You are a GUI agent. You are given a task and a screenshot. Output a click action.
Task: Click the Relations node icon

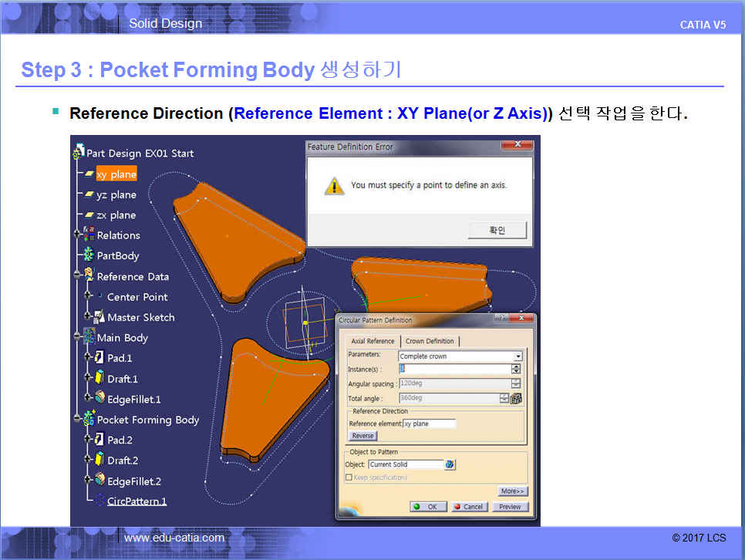coord(88,234)
